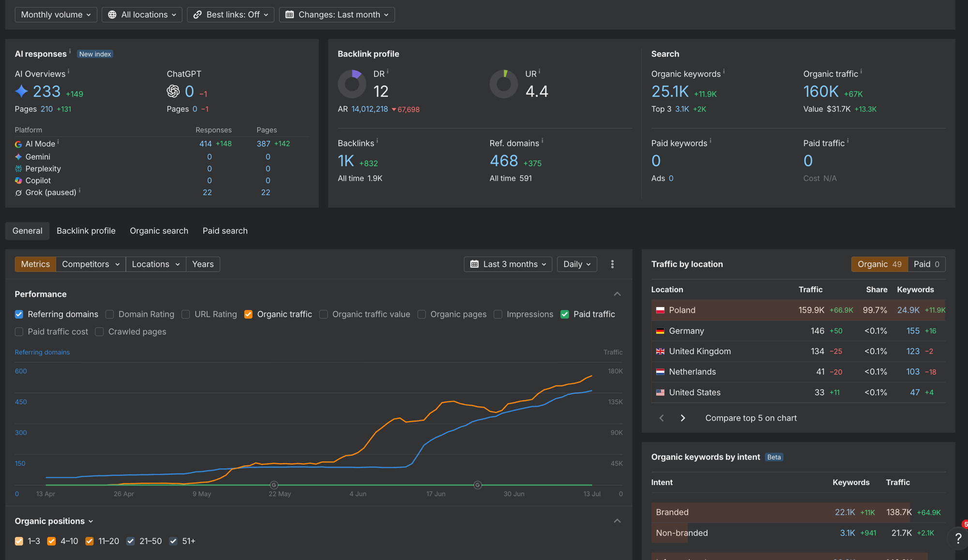Open the Daily granularity dropdown

(x=577, y=264)
